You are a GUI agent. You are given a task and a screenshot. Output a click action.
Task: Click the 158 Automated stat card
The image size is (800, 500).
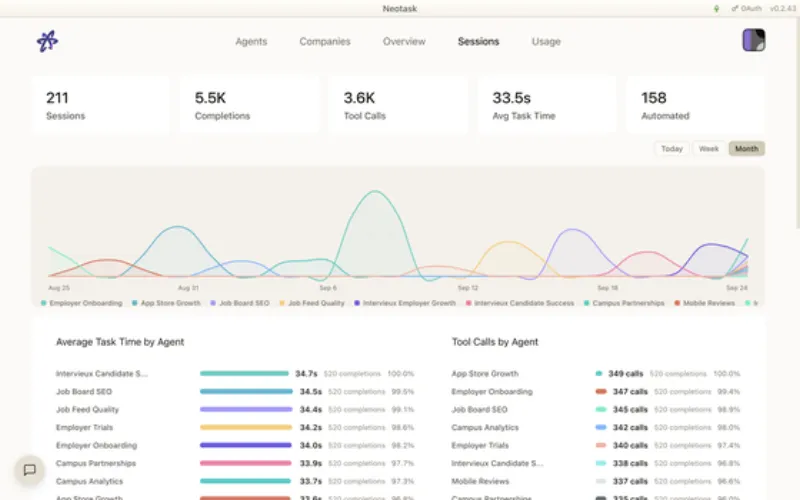coord(695,106)
